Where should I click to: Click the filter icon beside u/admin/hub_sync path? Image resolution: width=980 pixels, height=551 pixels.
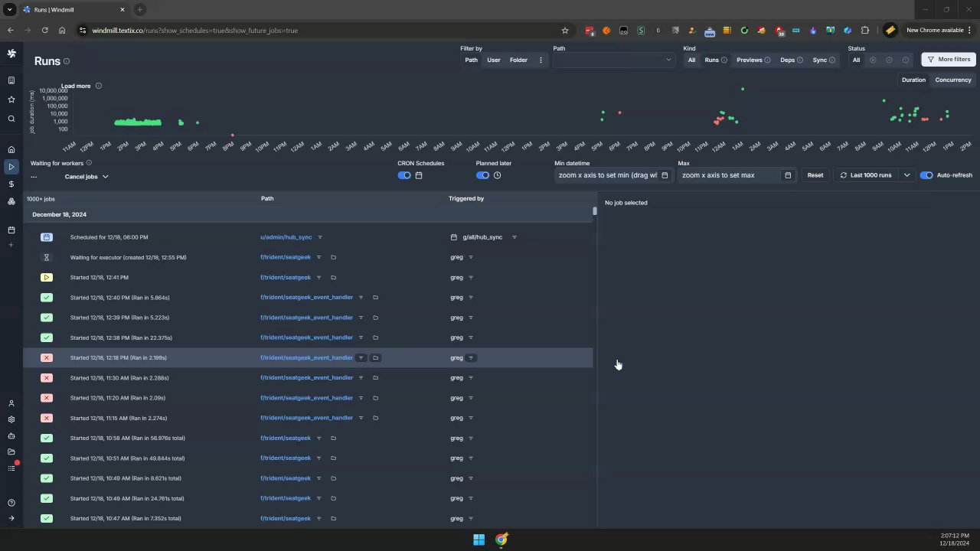(320, 237)
